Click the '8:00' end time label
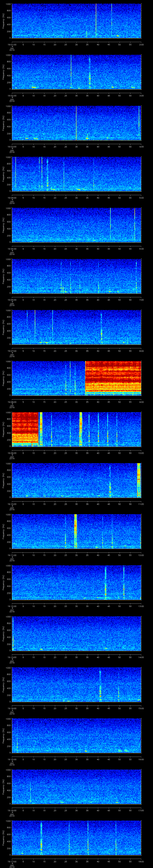 tap(141, 351)
